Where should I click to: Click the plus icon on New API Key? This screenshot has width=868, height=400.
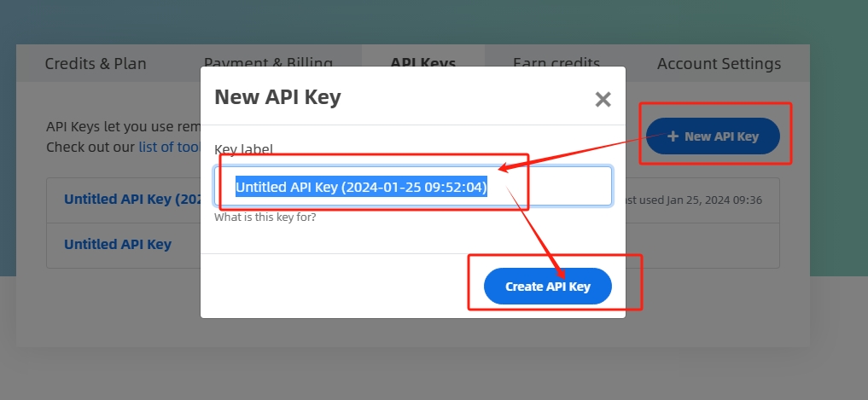tap(673, 136)
